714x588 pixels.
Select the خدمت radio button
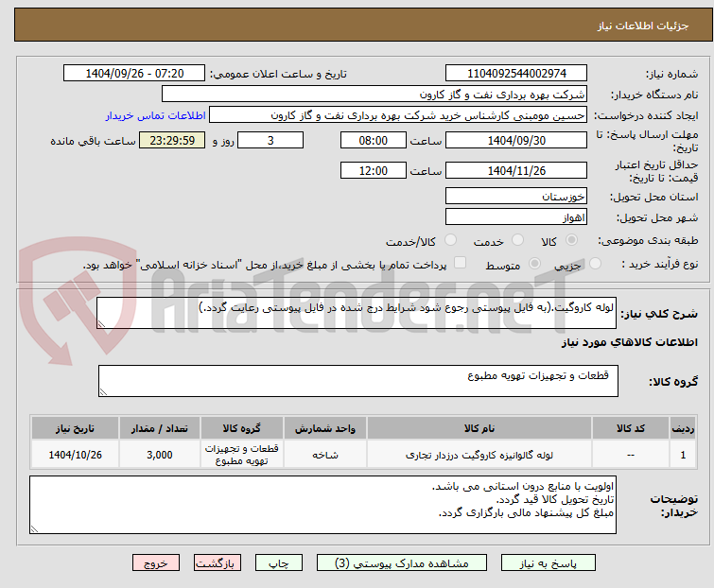[x=517, y=240]
